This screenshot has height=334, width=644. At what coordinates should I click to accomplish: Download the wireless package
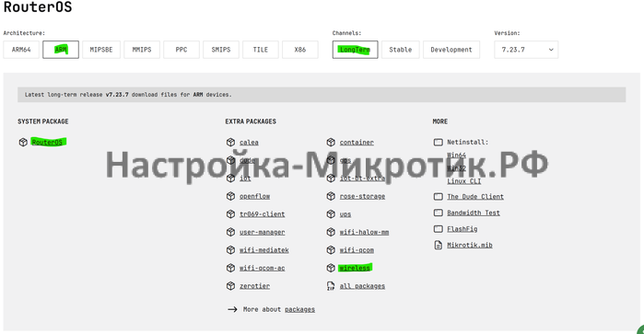point(355,268)
